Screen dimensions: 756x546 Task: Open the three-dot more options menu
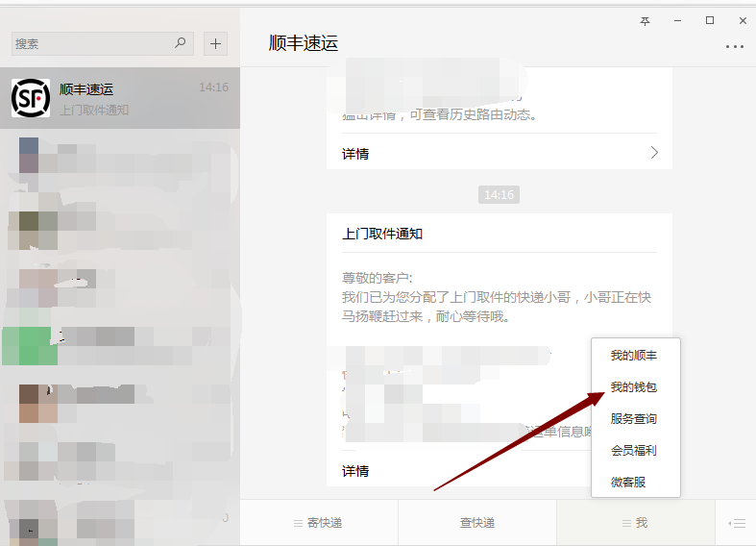point(734,46)
